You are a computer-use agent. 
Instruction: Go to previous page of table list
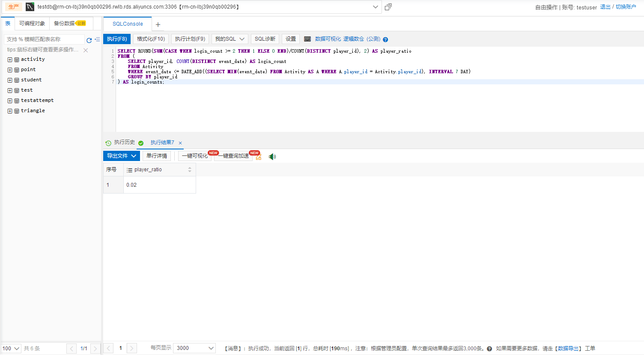pyautogui.click(x=72, y=349)
